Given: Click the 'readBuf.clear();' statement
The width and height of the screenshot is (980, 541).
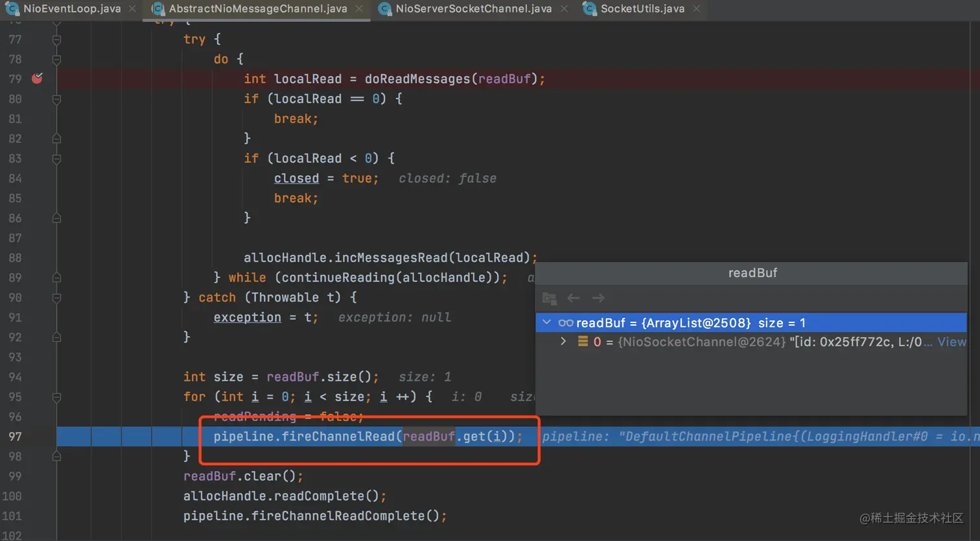Looking at the screenshot, I should click(x=243, y=477).
